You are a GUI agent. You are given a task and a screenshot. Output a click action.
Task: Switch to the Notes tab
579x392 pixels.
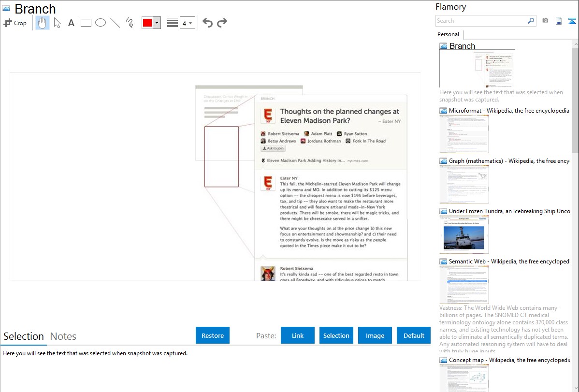(x=63, y=336)
